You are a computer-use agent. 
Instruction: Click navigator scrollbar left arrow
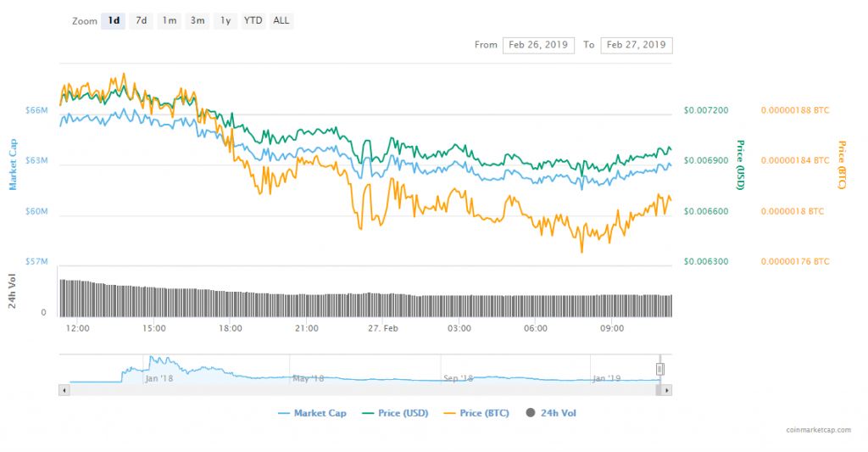64,390
